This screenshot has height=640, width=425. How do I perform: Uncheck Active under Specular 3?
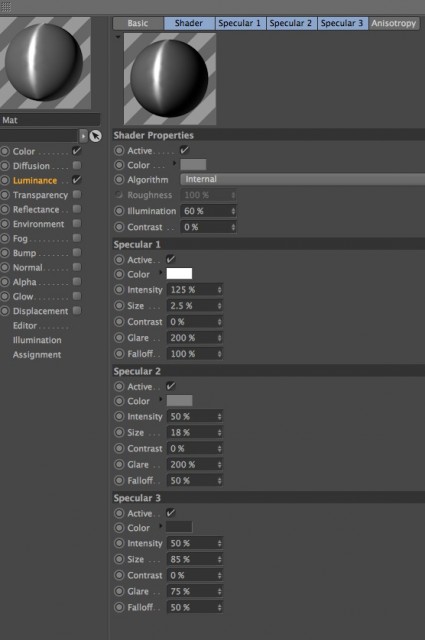(171, 513)
